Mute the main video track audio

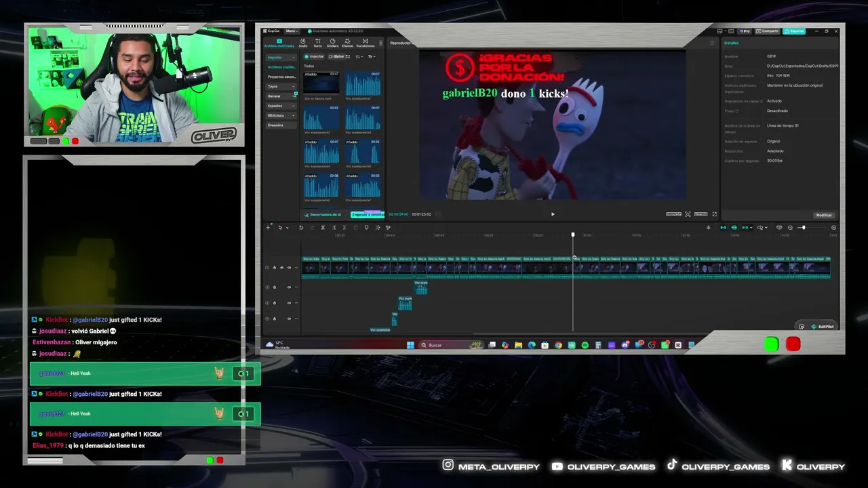point(289,268)
